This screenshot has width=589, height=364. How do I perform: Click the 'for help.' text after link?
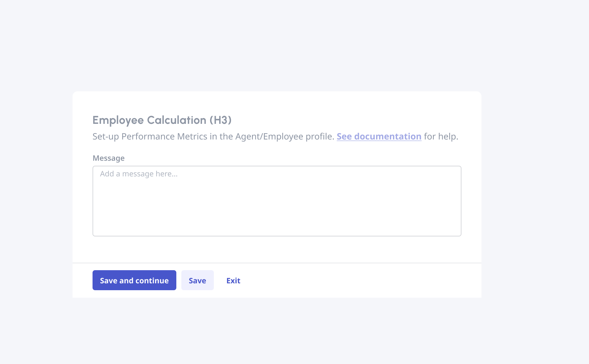[x=441, y=137]
